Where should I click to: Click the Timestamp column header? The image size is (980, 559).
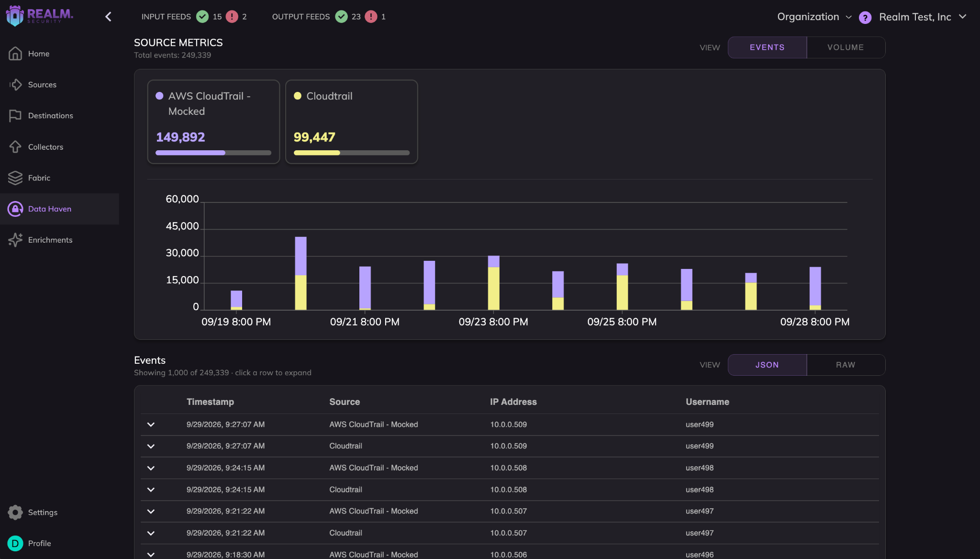[210, 402]
